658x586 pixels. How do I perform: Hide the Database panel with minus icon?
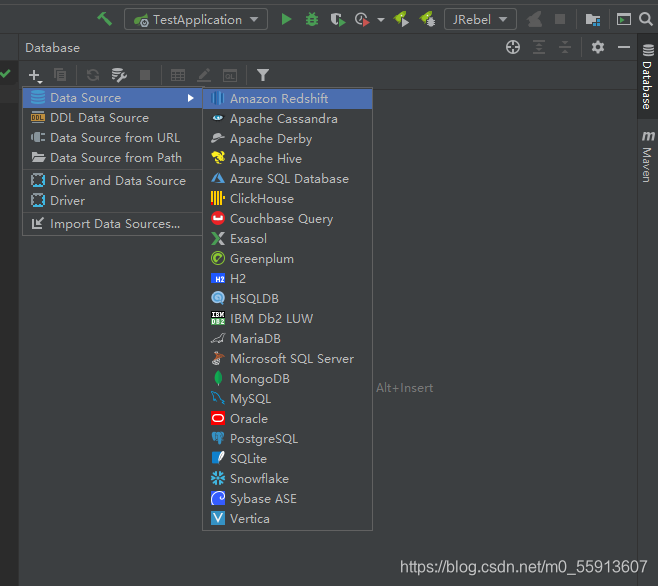tap(624, 47)
